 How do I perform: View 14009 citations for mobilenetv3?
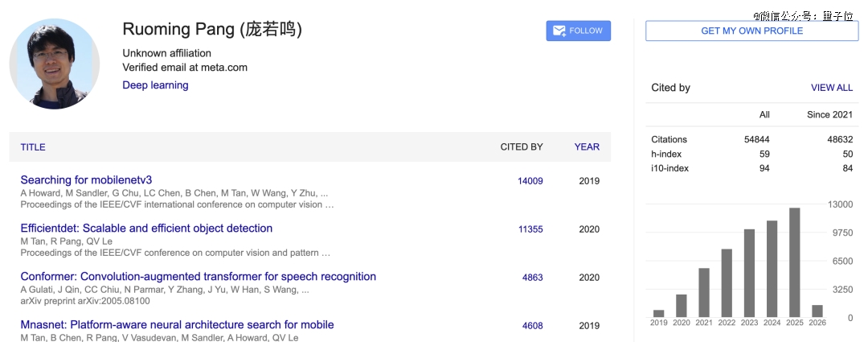pyautogui.click(x=530, y=181)
